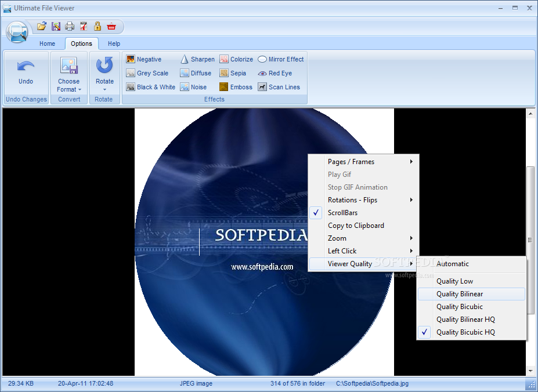Open the Help ribbon tab
Viewport: 538px width, 392px height.
114,43
